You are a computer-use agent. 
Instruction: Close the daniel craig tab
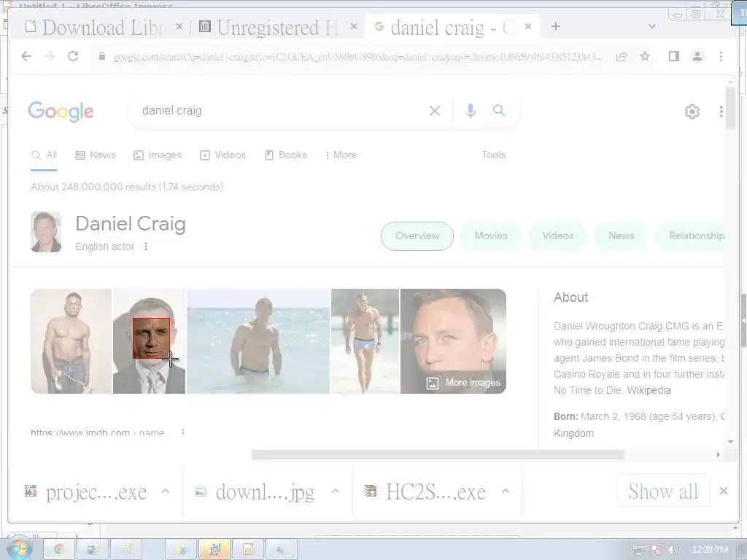click(x=528, y=27)
